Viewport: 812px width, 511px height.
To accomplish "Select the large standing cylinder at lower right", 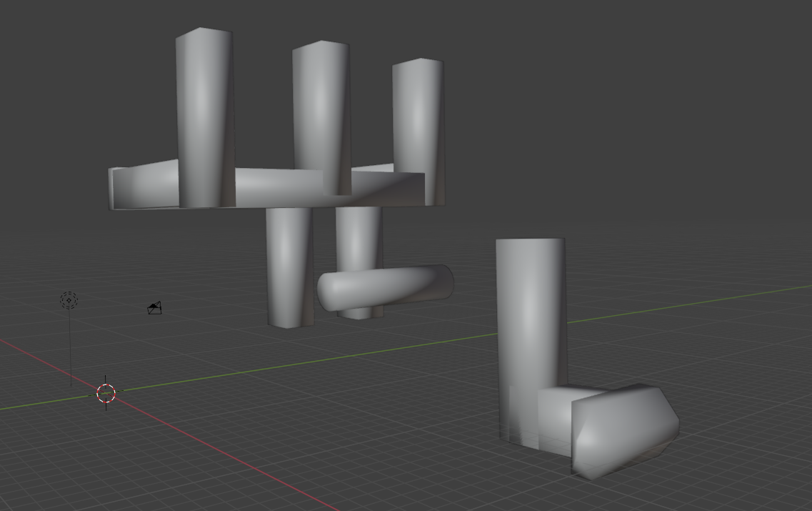I will 530,314.
